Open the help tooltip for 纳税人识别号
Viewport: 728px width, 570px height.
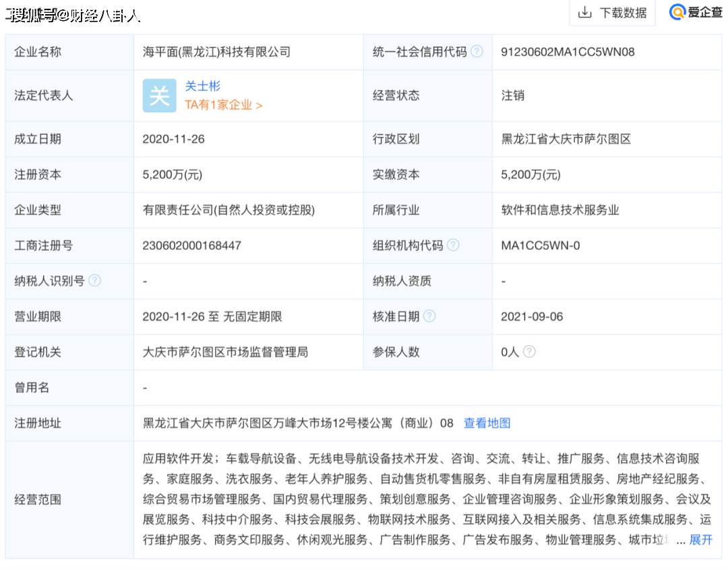(x=95, y=281)
